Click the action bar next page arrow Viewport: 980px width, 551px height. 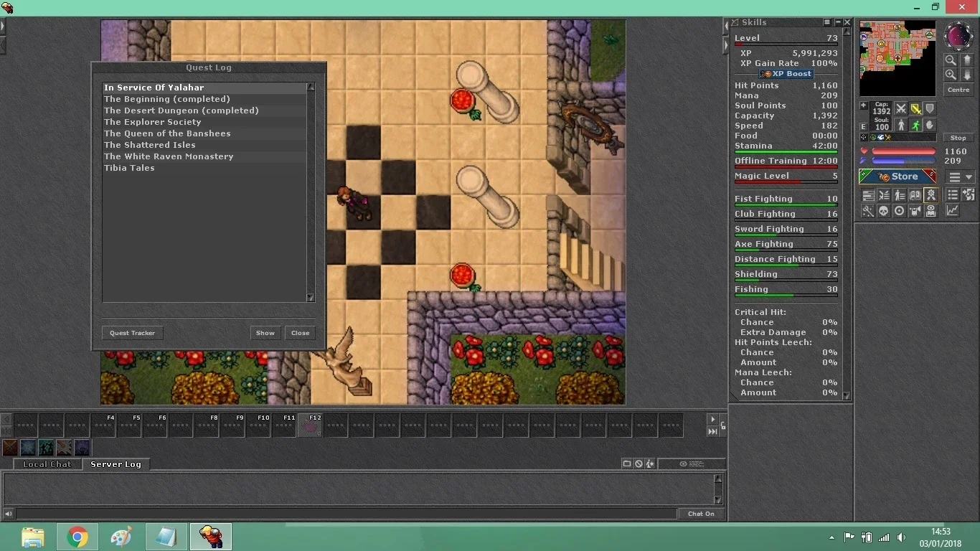tap(712, 419)
